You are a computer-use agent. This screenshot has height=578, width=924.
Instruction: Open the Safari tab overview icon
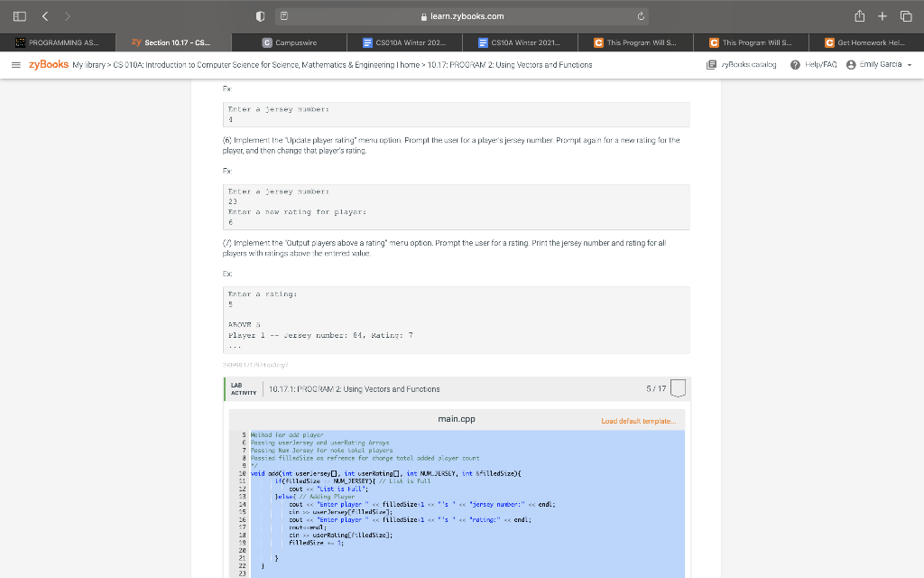(x=907, y=15)
